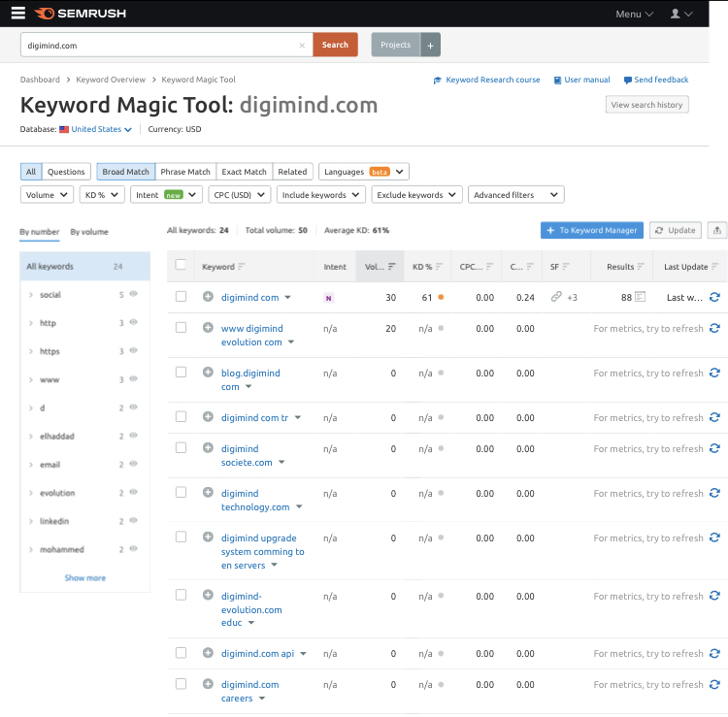This screenshot has width=728, height=717.
Task: Select the Questions tab
Action: tap(66, 172)
